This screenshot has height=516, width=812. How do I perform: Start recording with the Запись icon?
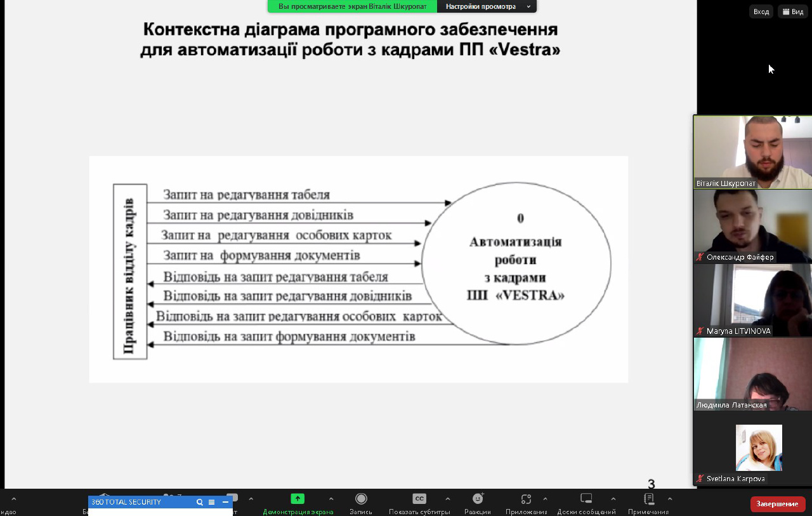coord(361,499)
